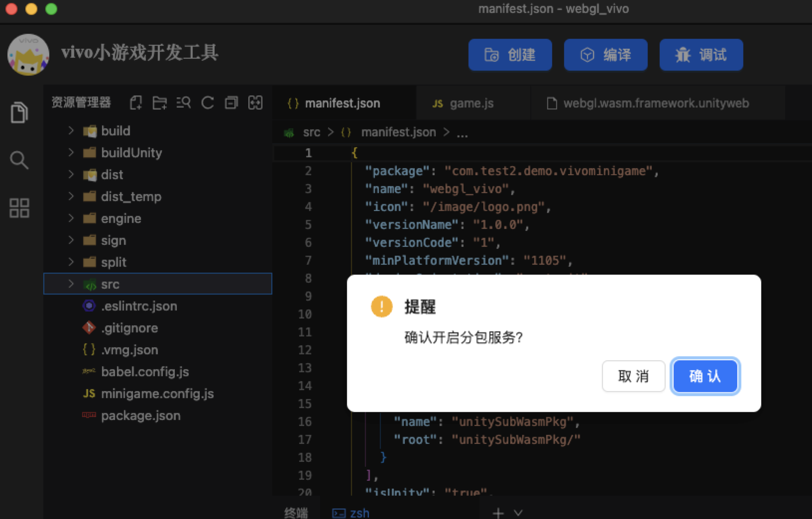
Task: Click the macOS green zoom window button
Action: click(51, 9)
